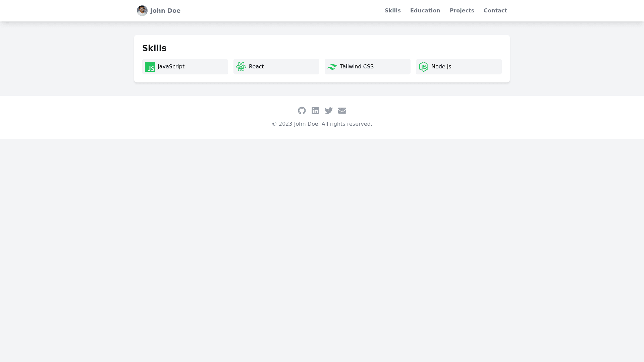Click John Doe's profile avatar

click(142, 11)
